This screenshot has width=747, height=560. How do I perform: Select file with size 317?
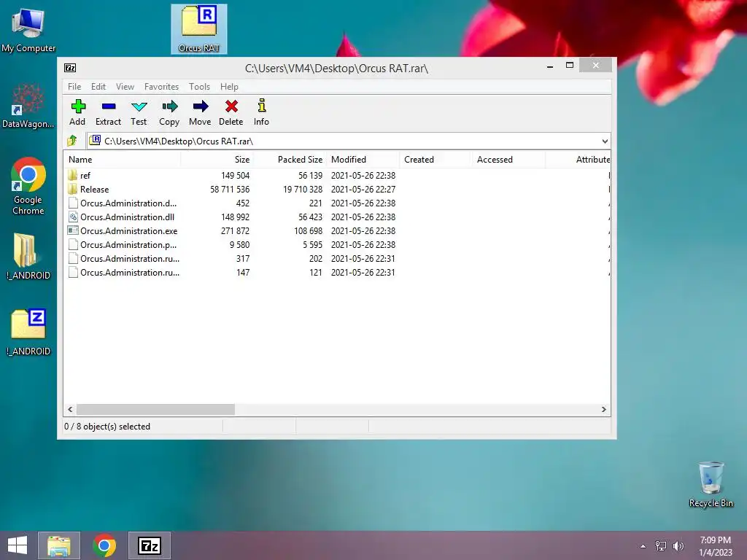pos(337,259)
